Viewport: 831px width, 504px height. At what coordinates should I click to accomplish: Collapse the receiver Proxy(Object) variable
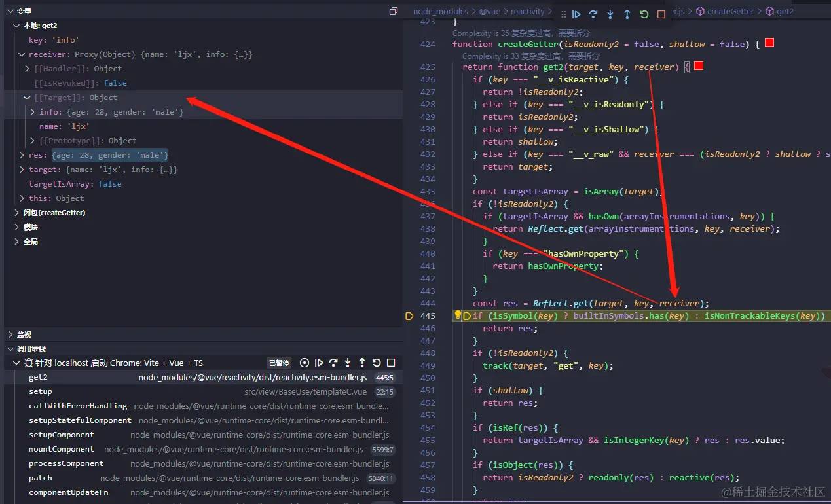22,54
